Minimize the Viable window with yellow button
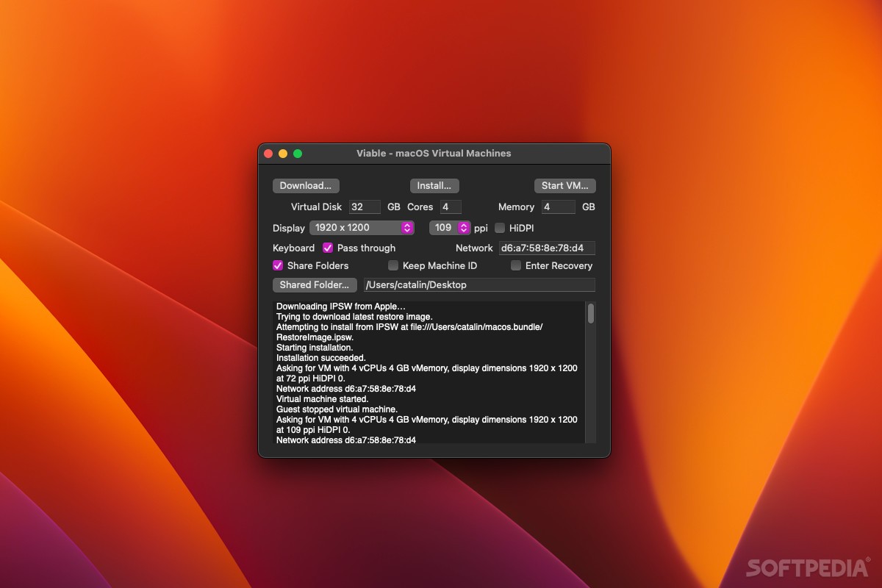The image size is (882, 588). [283, 154]
